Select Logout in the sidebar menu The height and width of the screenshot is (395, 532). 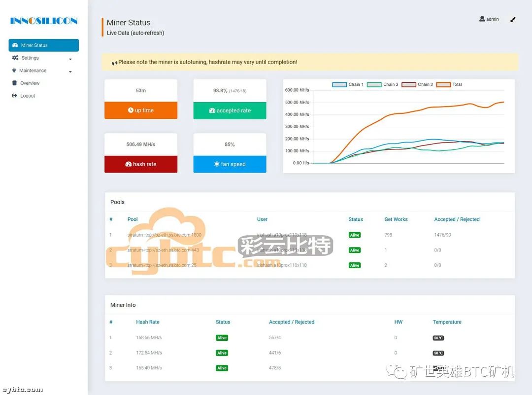(x=28, y=96)
